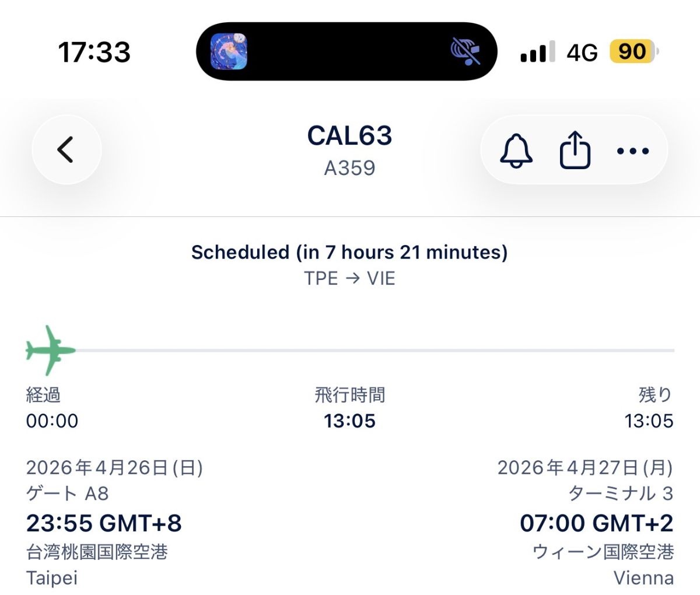Tap the app thumbnail in Dynamic Island
Viewport: 700px width, 595px height.
[x=229, y=51]
